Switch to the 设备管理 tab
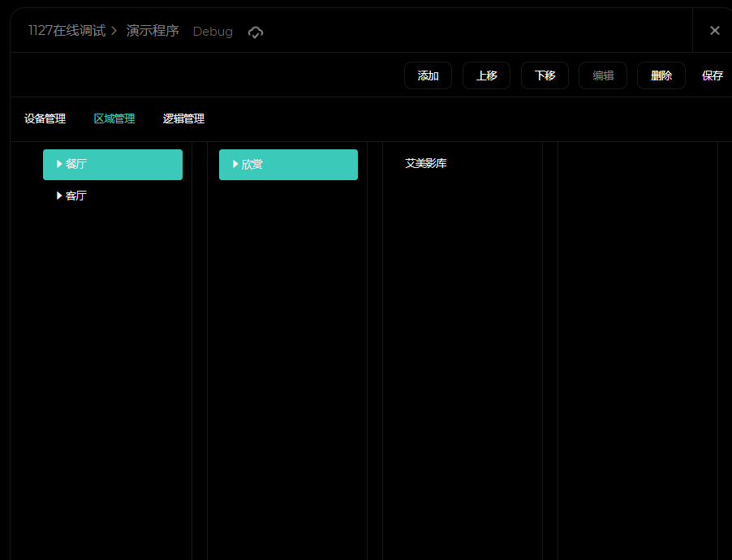Image resolution: width=732 pixels, height=560 pixels. click(x=45, y=118)
